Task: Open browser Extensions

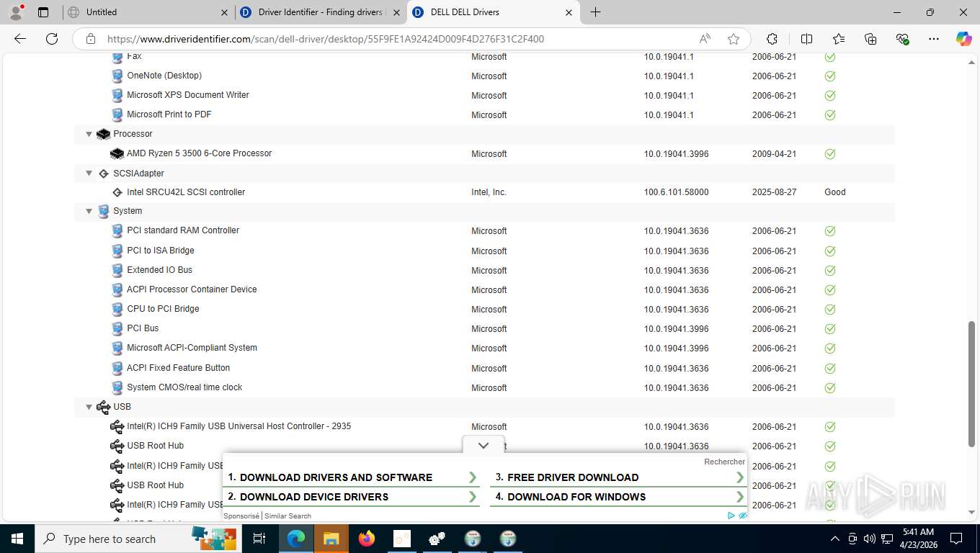Action: [x=772, y=39]
